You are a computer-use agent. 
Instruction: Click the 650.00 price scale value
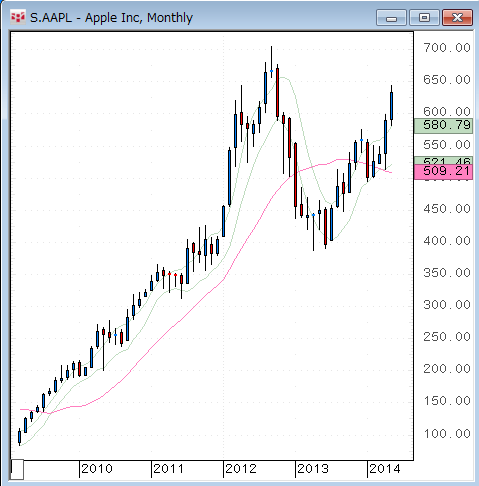pos(447,80)
